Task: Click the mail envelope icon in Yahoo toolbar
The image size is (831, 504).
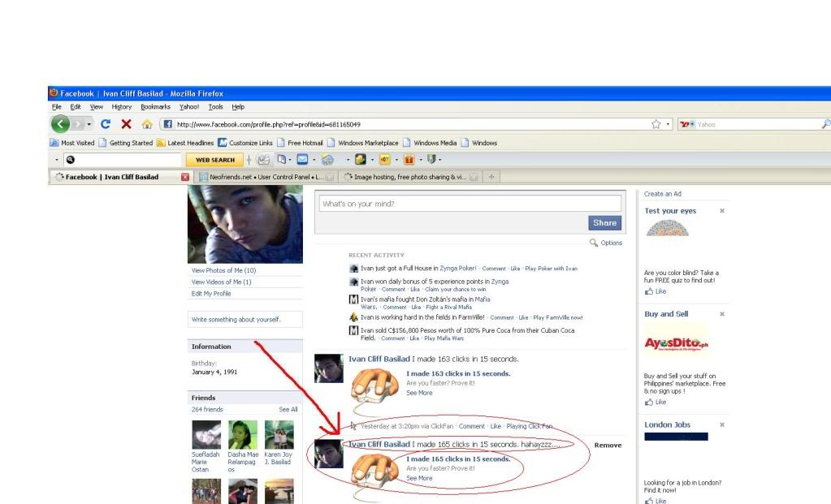Action: pyautogui.click(x=302, y=160)
